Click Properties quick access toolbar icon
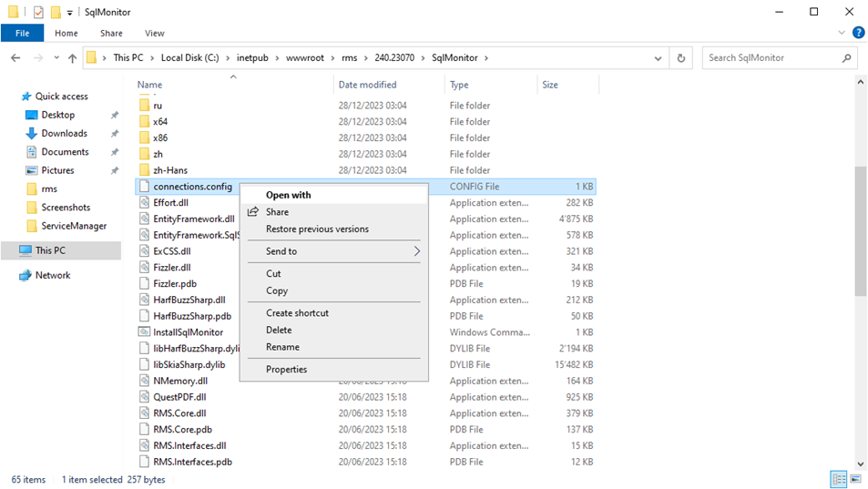Screen dimensions: 868x489 click(x=38, y=12)
